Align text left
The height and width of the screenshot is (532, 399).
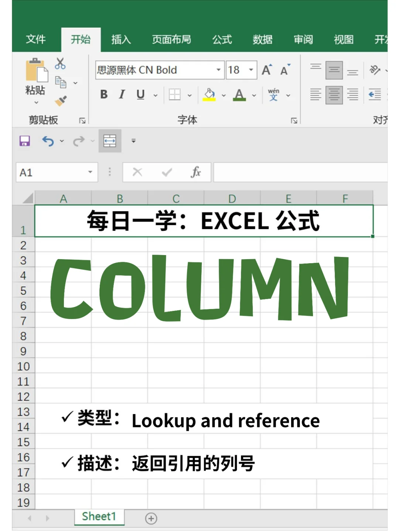point(316,95)
